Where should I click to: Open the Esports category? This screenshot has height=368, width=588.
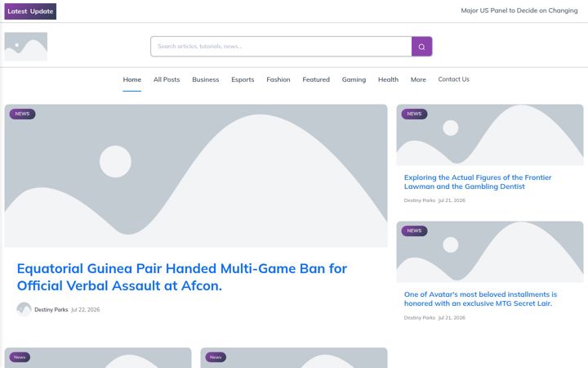[243, 79]
